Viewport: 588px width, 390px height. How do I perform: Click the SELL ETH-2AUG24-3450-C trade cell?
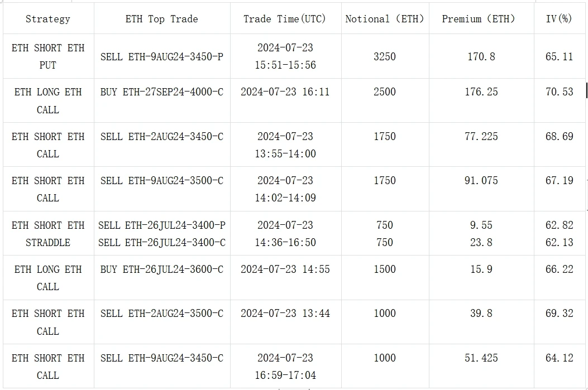(x=162, y=137)
